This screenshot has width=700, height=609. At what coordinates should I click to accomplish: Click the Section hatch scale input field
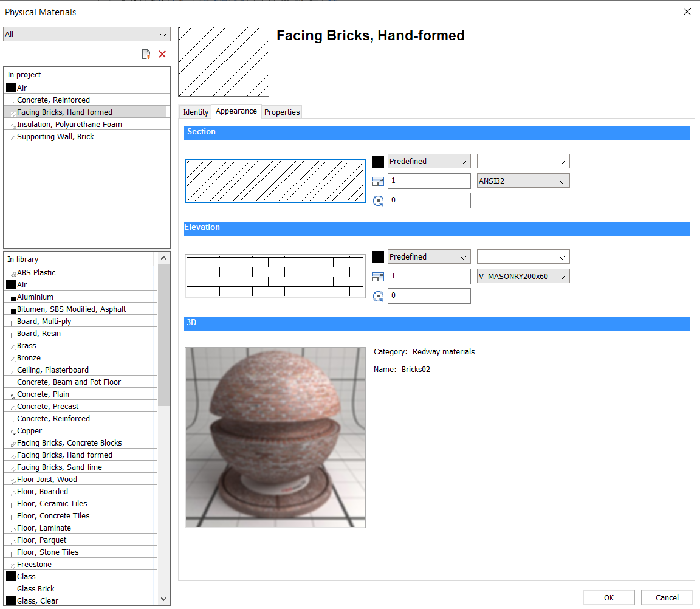point(429,181)
